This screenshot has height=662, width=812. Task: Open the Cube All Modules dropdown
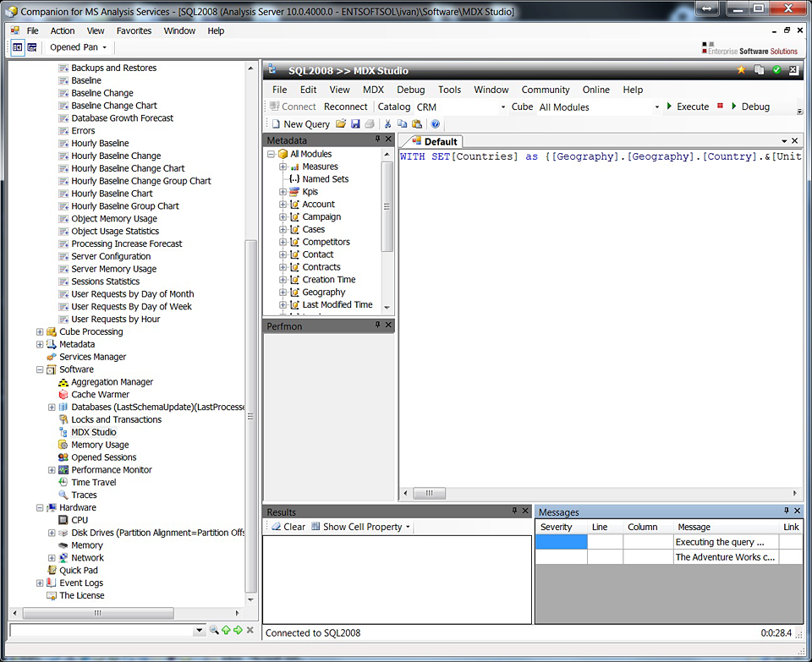pos(656,107)
